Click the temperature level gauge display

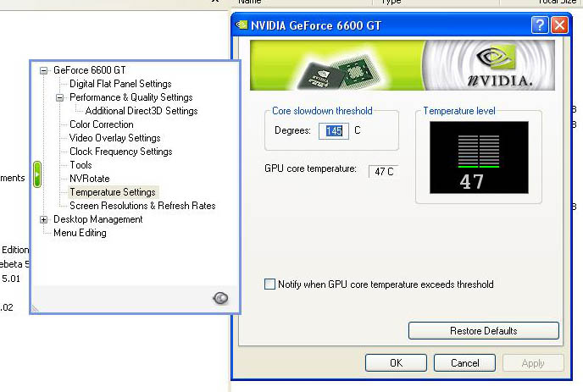[479, 157]
